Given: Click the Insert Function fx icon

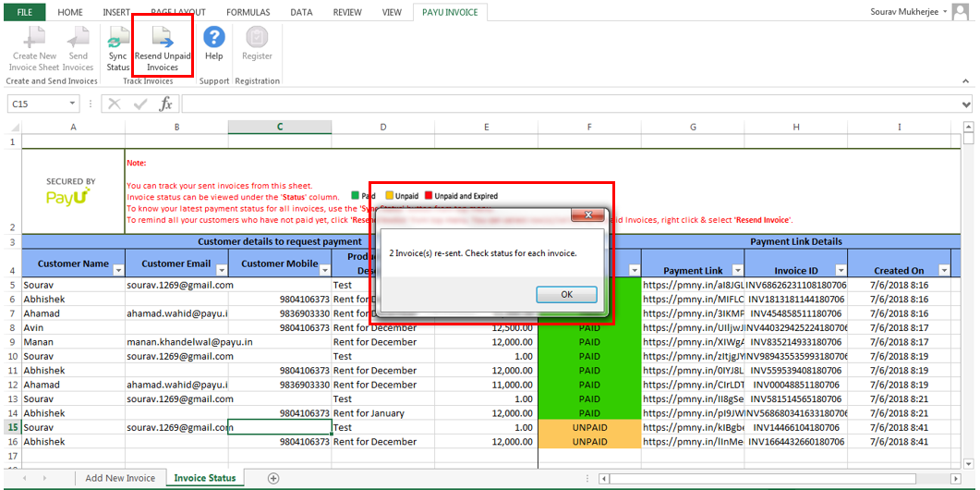Looking at the screenshot, I should click(x=165, y=104).
